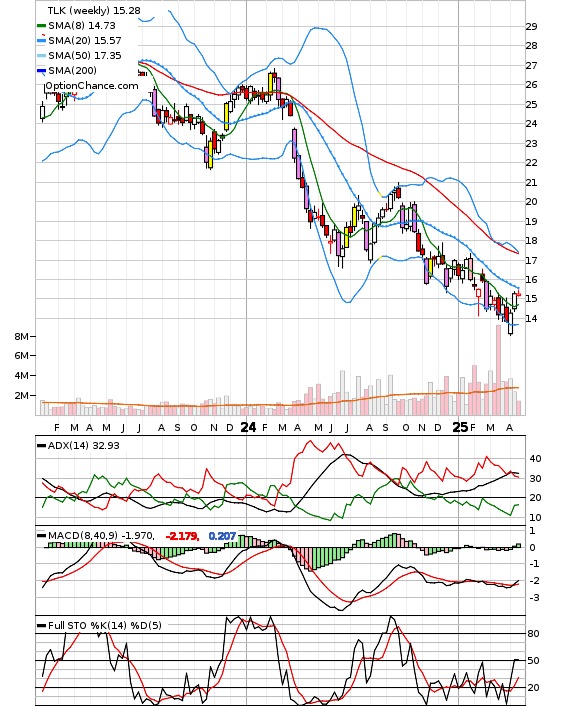Click the tallest pink volume bar
The image size is (566, 706).
[498, 370]
